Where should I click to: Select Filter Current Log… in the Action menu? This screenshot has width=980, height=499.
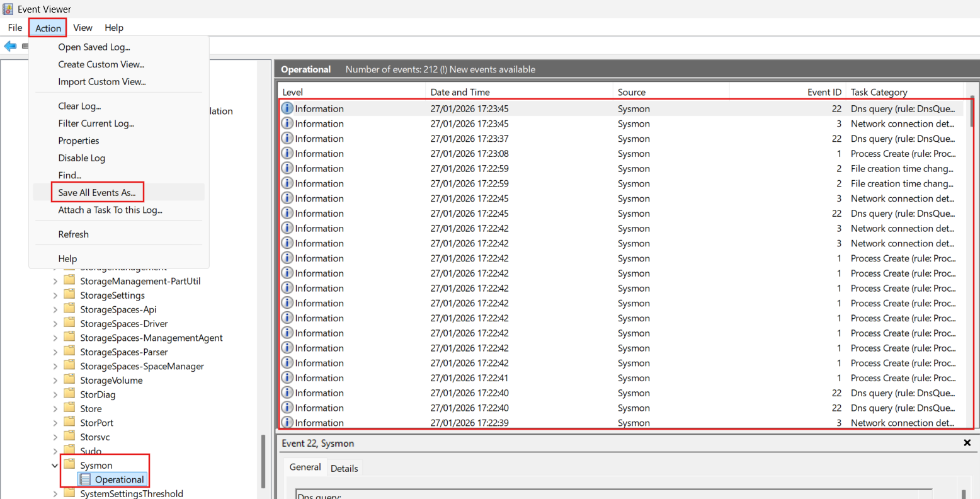[x=96, y=123]
